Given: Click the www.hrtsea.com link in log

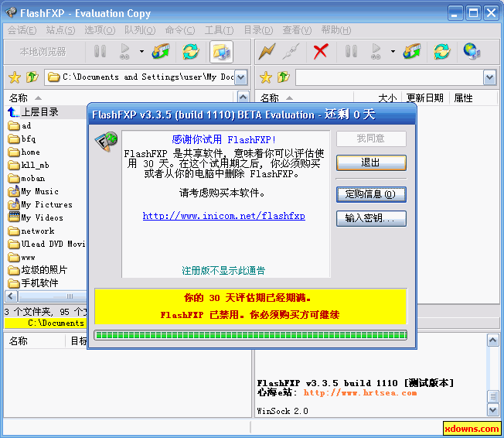Looking at the screenshot, I should pos(360,393).
